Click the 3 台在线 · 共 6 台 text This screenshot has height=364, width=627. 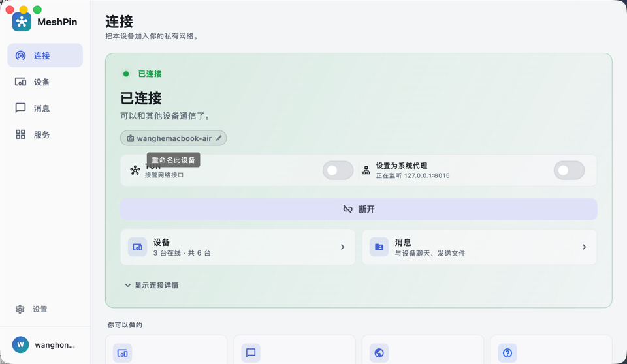(x=182, y=253)
